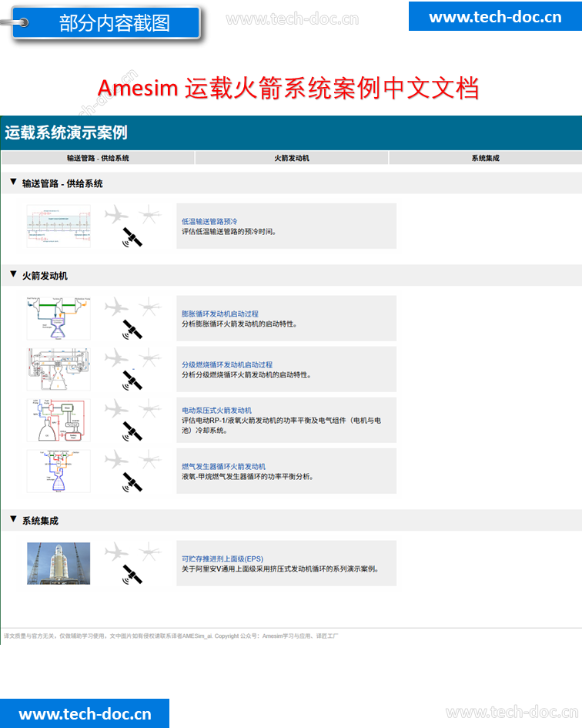Viewport: 582px width, 728px height.
Task: Click description 分析分级燃烧循环火箭发动机的启动特性
Action: pos(246,374)
